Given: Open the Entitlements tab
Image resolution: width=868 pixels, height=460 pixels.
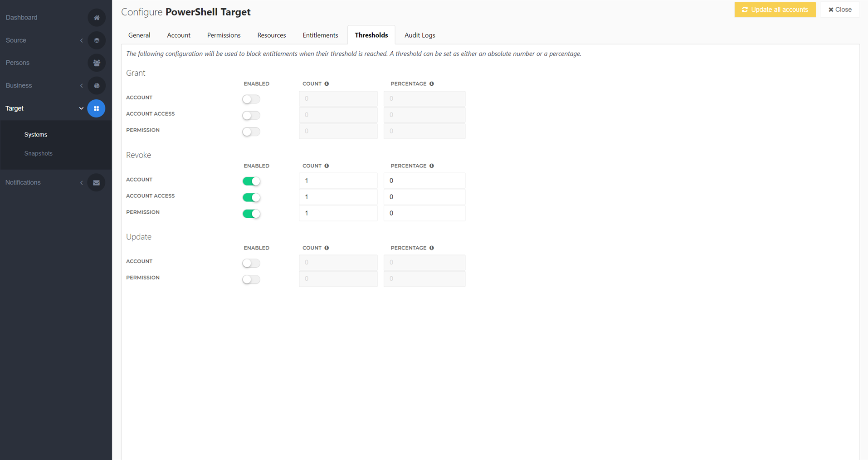Looking at the screenshot, I should pyautogui.click(x=320, y=35).
